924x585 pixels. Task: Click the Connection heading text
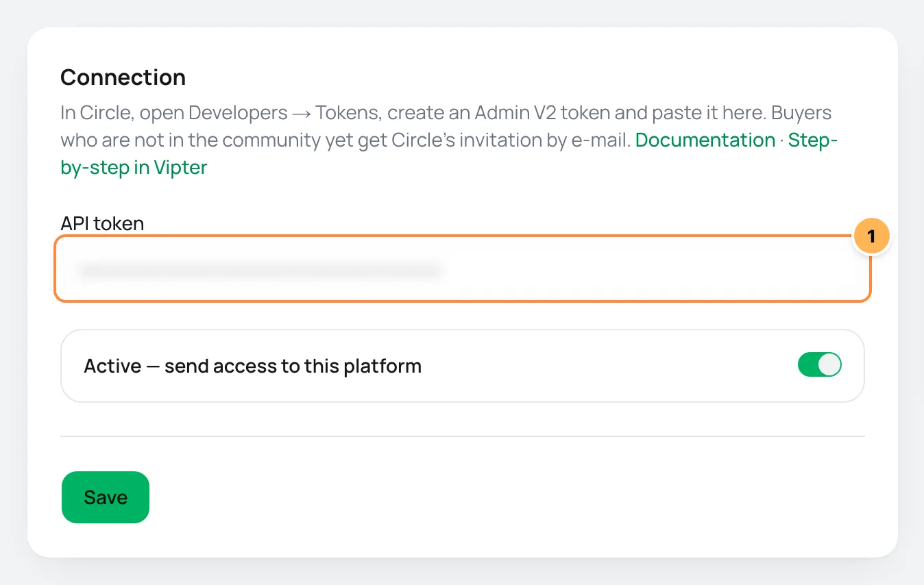pos(123,77)
